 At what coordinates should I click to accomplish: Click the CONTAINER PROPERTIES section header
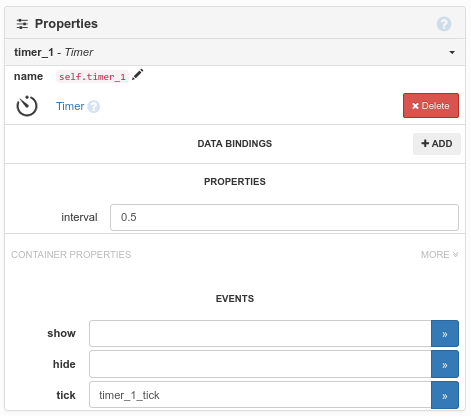pyautogui.click(x=71, y=255)
